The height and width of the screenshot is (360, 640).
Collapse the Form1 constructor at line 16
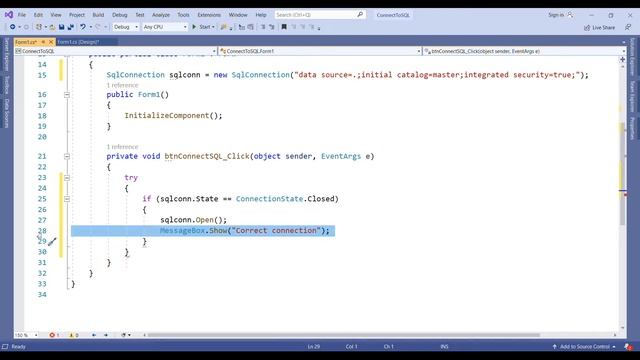[67, 95]
